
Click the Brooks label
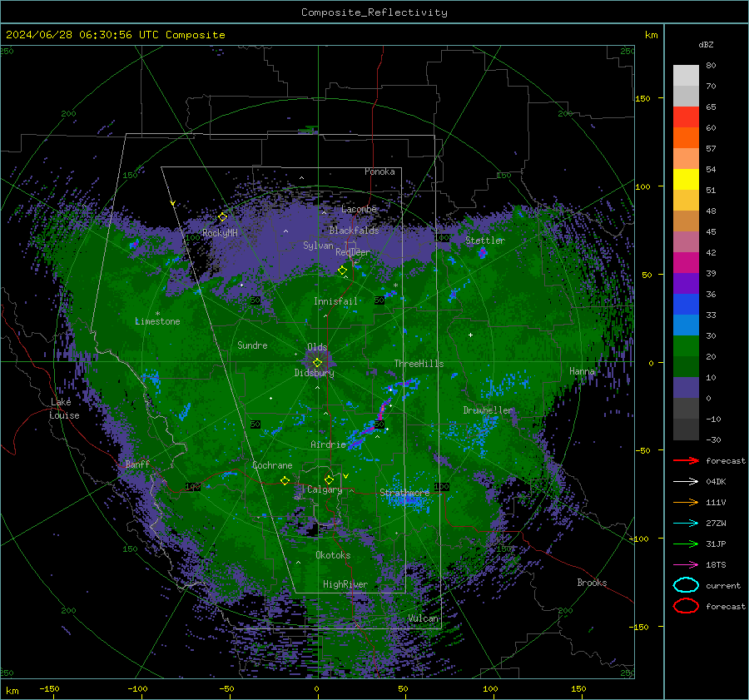click(592, 583)
